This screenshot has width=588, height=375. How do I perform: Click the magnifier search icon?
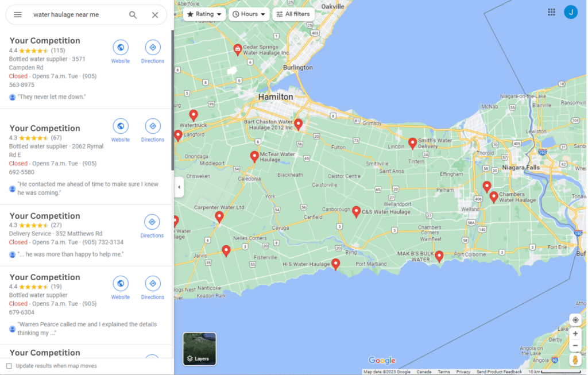[x=133, y=14]
